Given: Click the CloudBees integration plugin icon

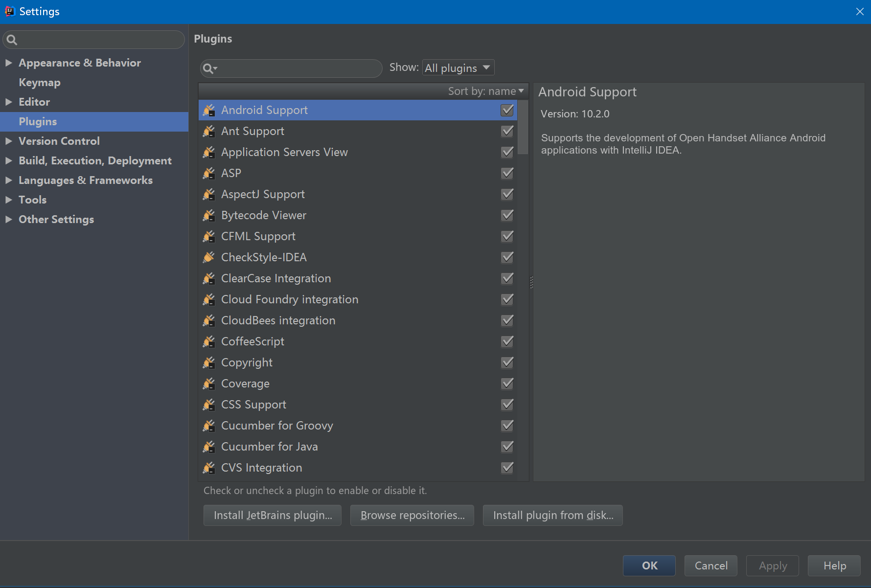Looking at the screenshot, I should [x=209, y=321].
